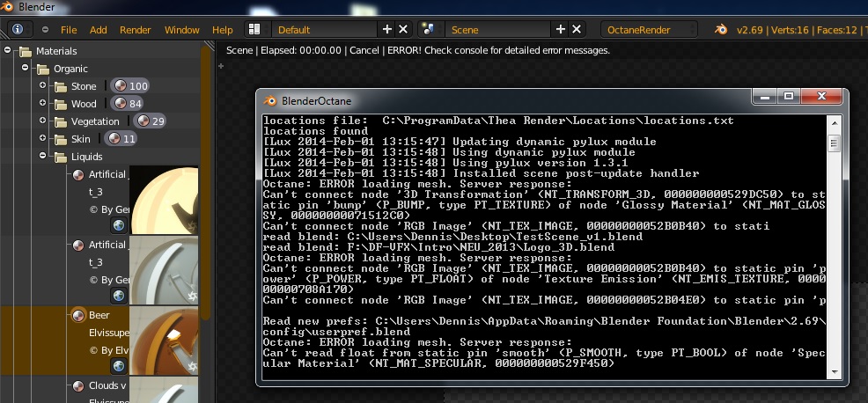Click the console scrollbar thumb

(x=835, y=144)
